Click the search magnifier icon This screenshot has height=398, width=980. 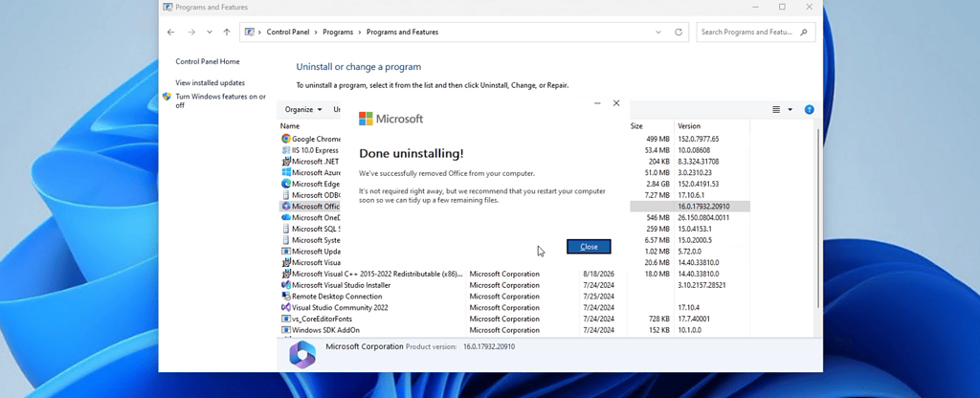coord(804,32)
